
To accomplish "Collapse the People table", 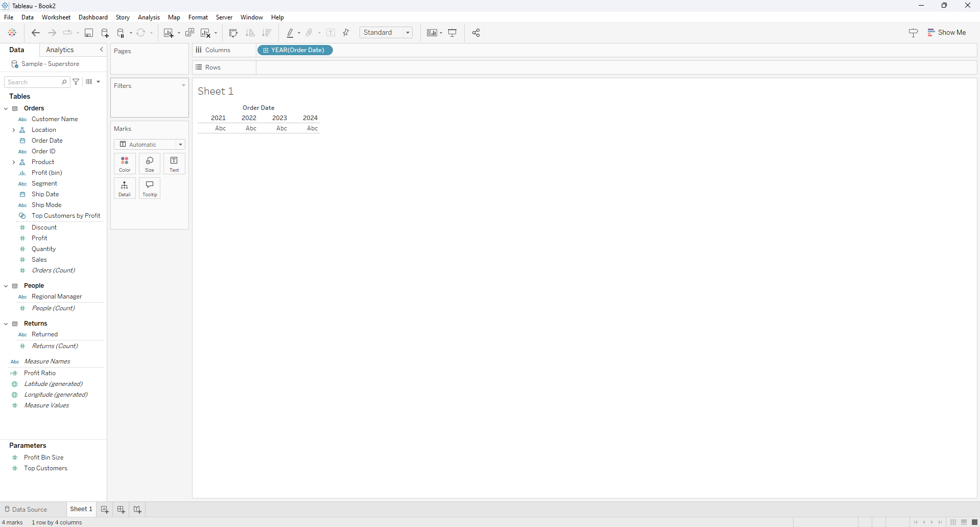I will [6, 286].
